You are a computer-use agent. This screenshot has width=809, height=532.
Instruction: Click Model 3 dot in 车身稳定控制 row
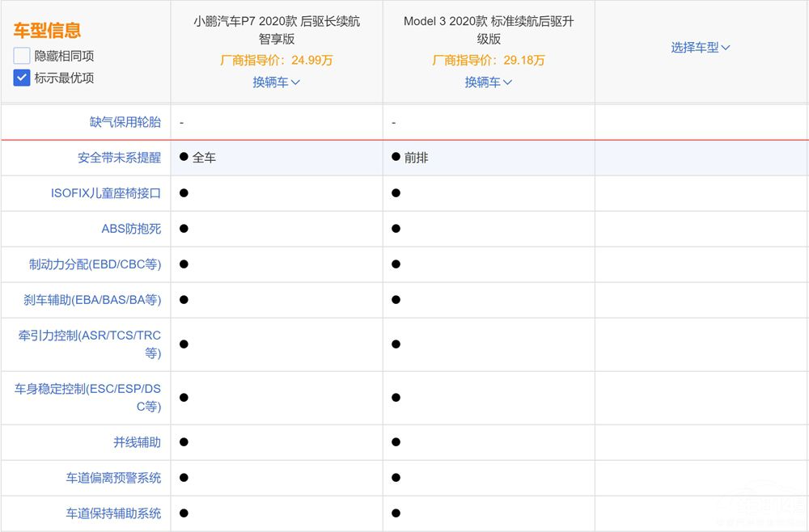click(x=396, y=398)
